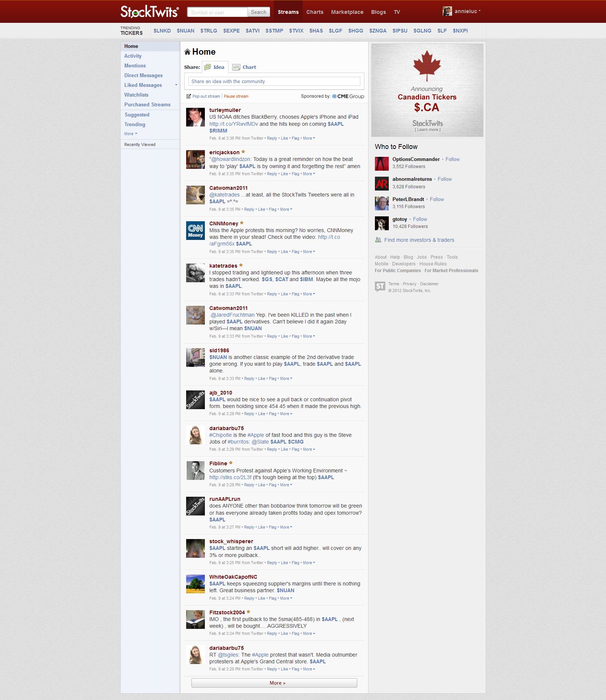Click the Share an idea text box
Screen dimensions: 606x700
point(274,81)
